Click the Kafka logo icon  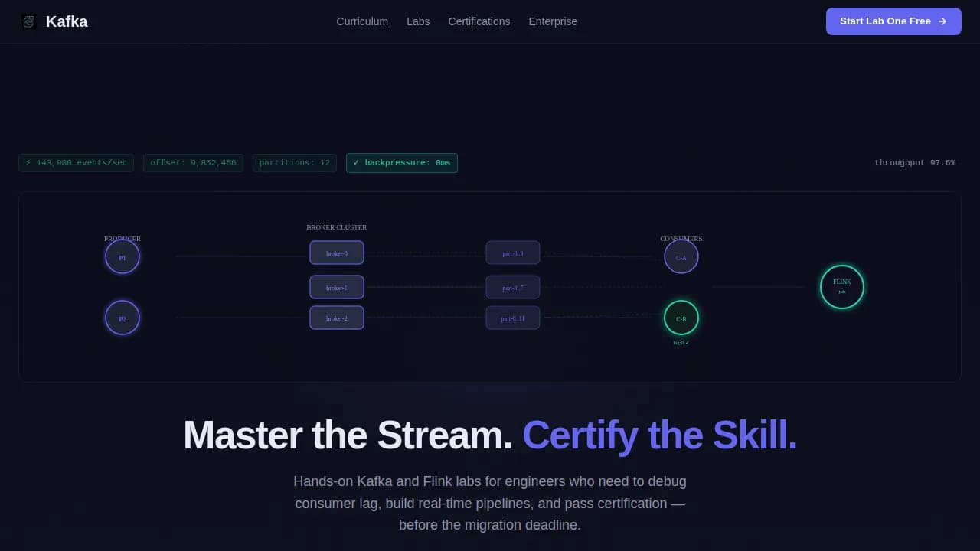(29, 21)
